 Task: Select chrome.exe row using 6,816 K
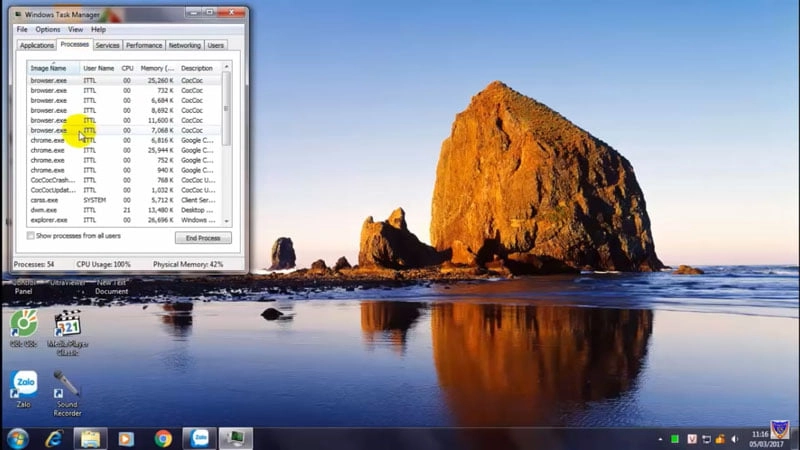[124, 140]
